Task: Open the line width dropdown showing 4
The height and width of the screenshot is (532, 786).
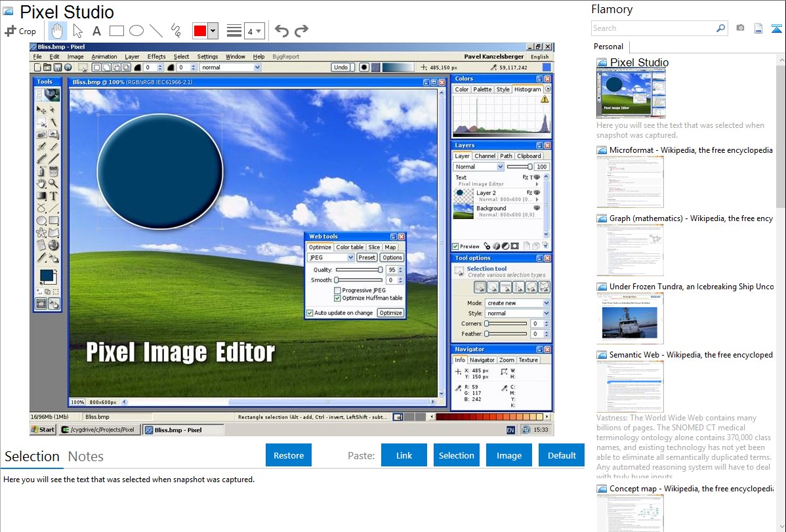Action: point(254,31)
